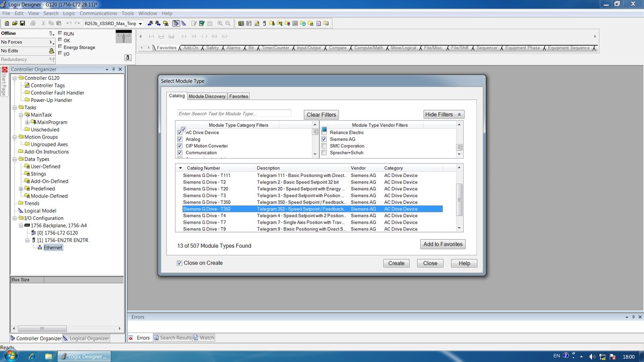Image resolution: width=644 pixels, height=362 pixels.
Task: Enable the SMC Corporation vendor filter
Action: (x=324, y=146)
